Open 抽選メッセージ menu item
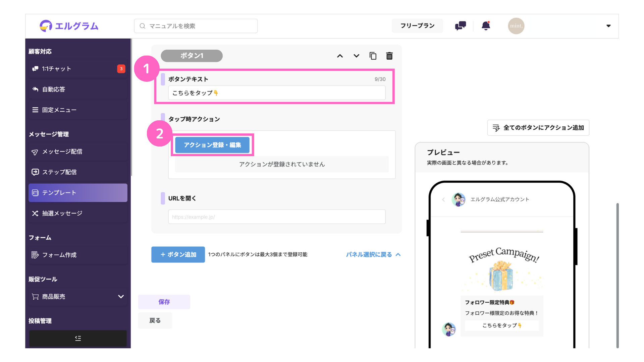 tap(78, 213)
